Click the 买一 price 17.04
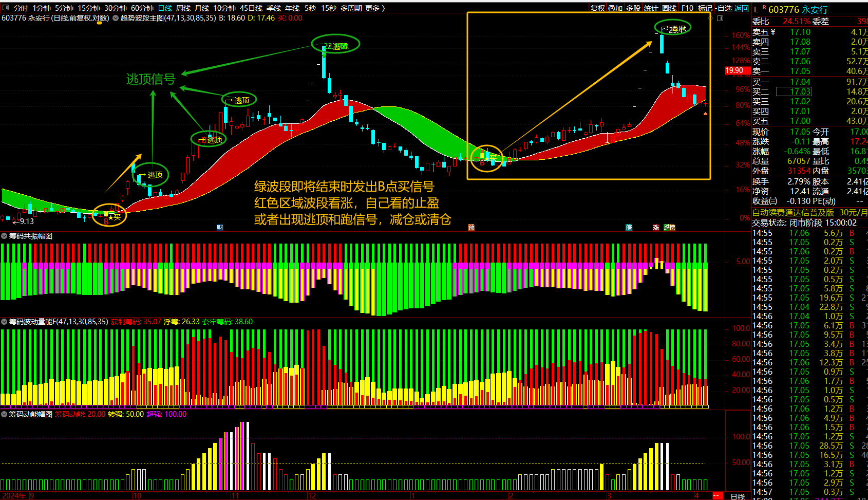The image size is (868, 500). coord(800,82)
